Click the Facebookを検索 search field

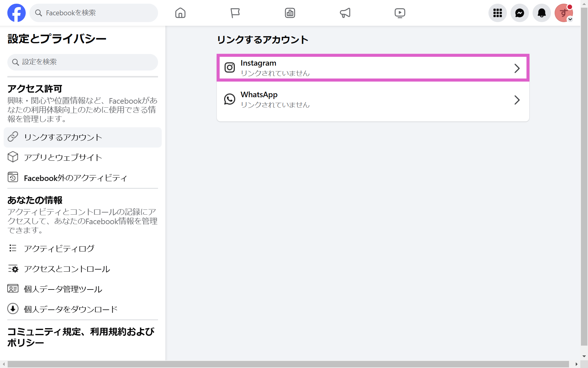tap(98, 13)
